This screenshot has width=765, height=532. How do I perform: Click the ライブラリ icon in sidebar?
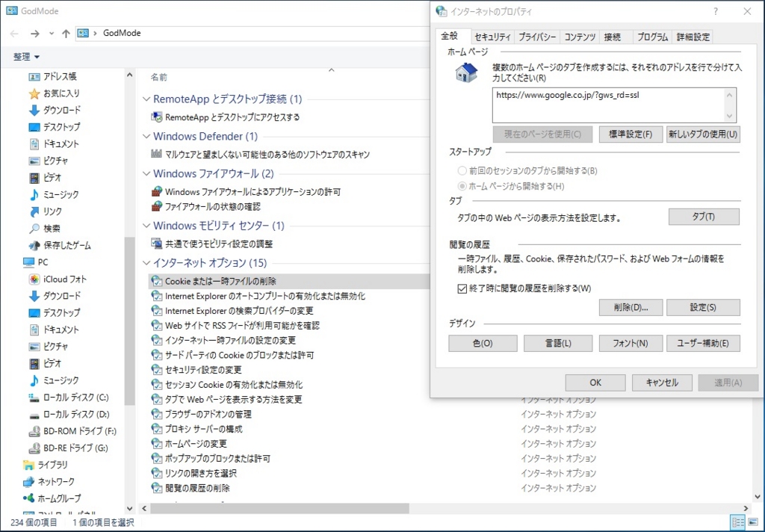pos(29,465)
